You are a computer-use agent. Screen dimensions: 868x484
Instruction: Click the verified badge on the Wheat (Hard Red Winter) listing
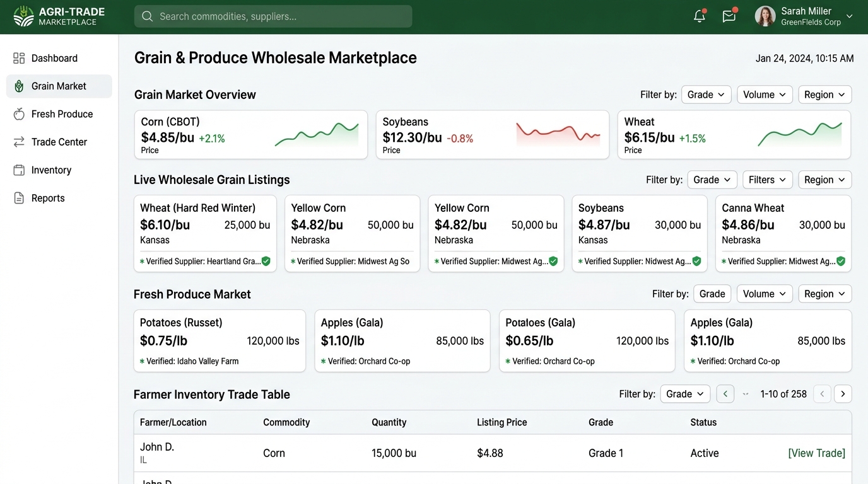pyautogui.click(x=266, y=261)
